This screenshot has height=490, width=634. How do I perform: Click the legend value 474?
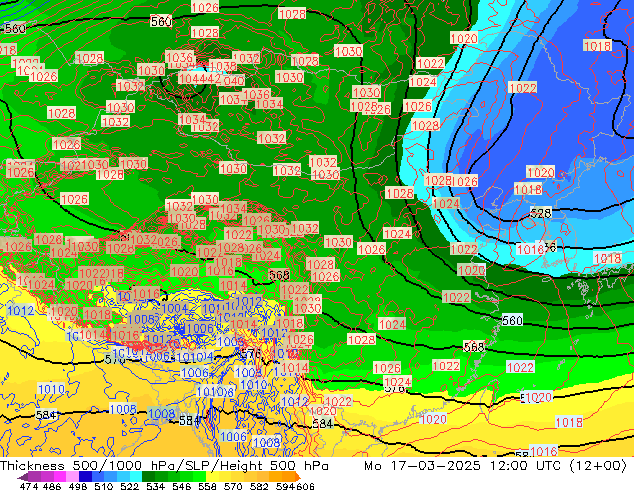pyautogui.click(x=29, y=486)
